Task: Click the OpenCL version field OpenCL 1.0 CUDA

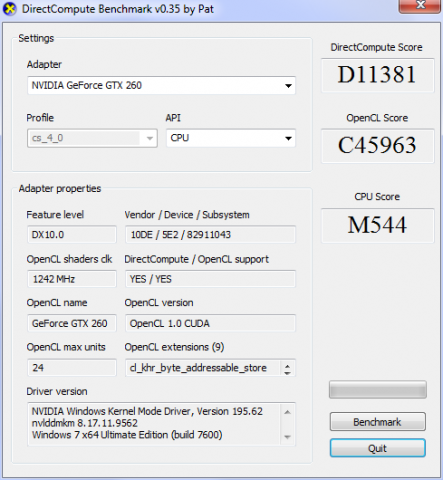Action: click(210, 323)
